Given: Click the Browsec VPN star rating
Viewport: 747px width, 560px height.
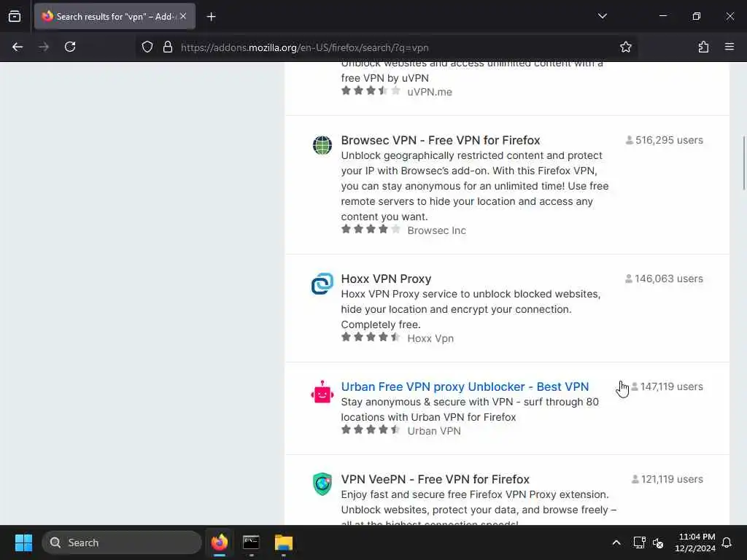Looking at the screenshot, I should tap(371, 230).
